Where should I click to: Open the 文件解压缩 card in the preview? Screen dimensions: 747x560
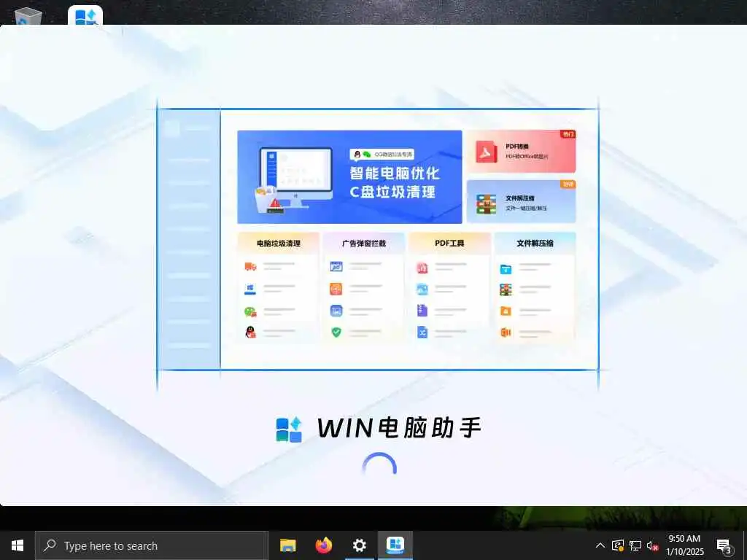pos(521,202)
